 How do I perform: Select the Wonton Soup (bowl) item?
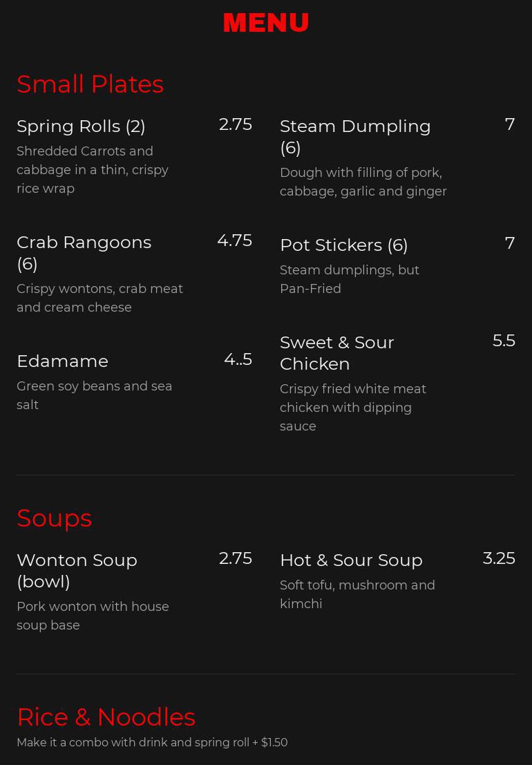click(77, 570)
